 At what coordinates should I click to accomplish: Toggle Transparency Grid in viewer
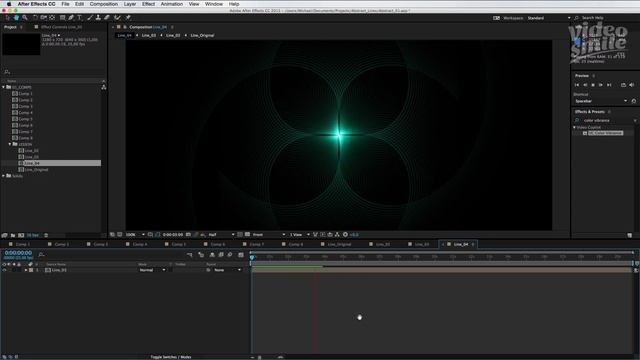(x=247, y=235)
